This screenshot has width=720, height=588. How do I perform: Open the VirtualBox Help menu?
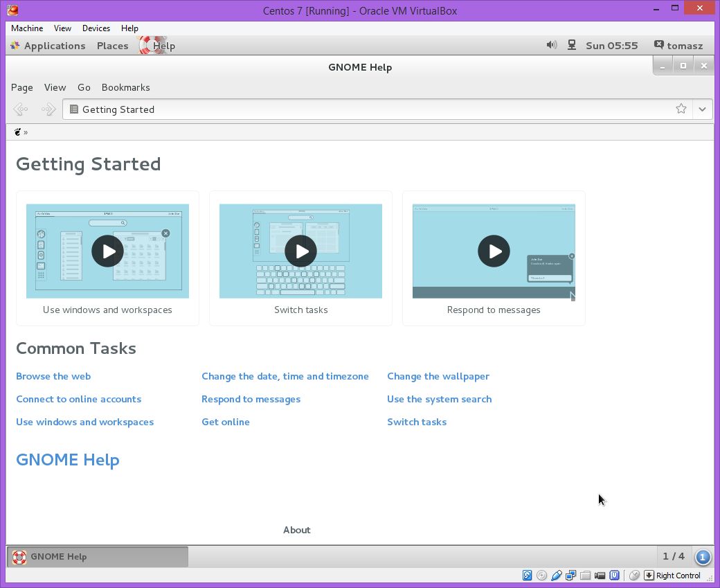click(x=129, y=28)
